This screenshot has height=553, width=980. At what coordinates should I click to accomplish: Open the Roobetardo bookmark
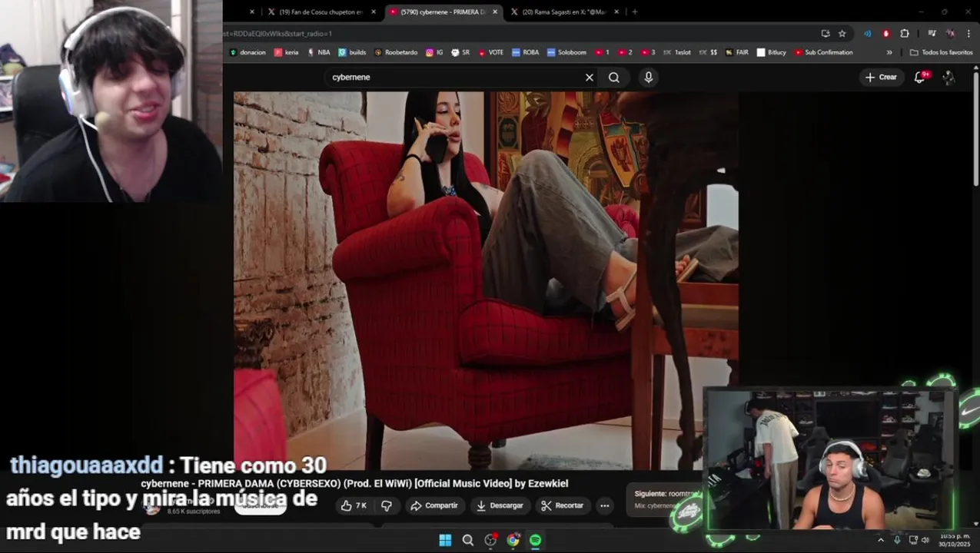tap(396, 52)
